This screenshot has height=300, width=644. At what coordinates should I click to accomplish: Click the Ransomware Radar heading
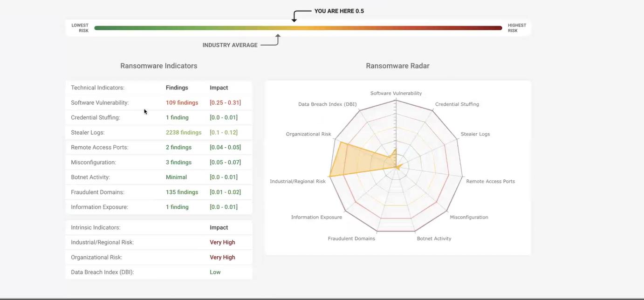click(397, 66)
